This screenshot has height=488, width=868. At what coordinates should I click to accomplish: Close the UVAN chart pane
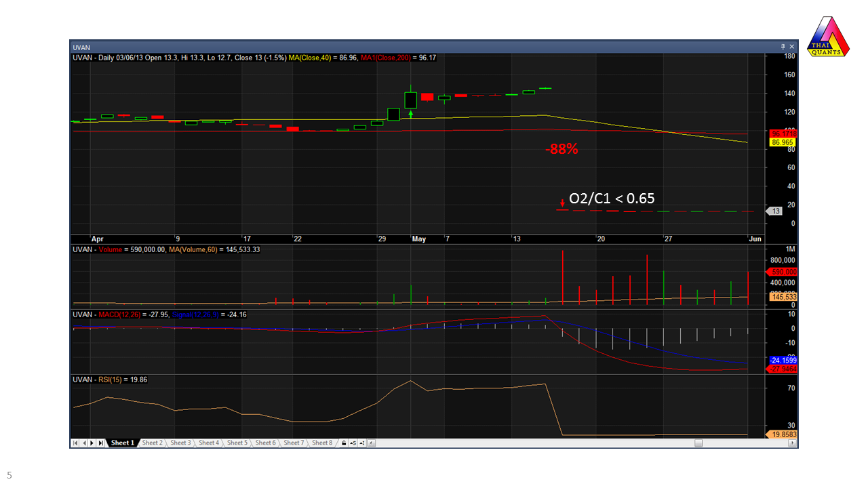point(791,47)
